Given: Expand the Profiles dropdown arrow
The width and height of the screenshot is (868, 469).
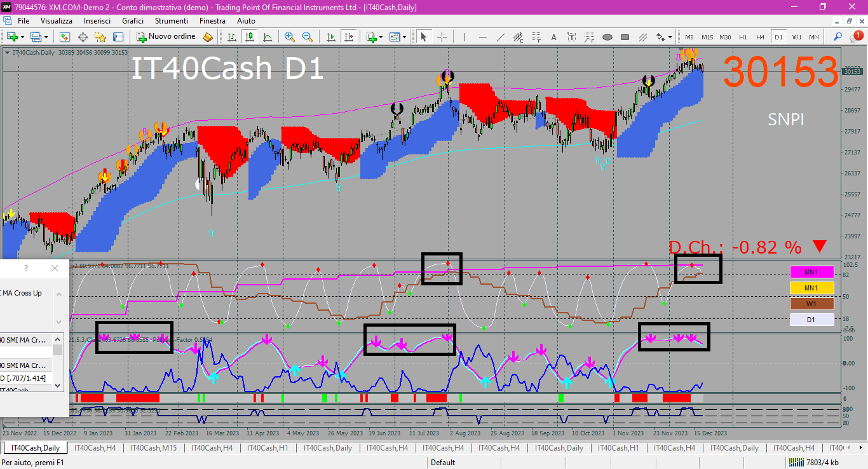Looking at the screenshot, I should point(46,37).
